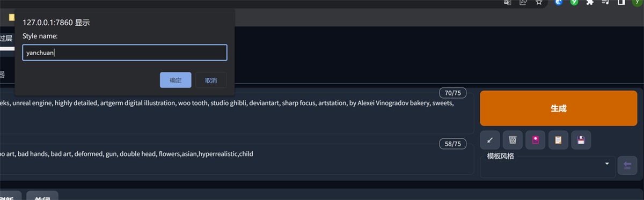Bookmark page with the star icon

538,3
